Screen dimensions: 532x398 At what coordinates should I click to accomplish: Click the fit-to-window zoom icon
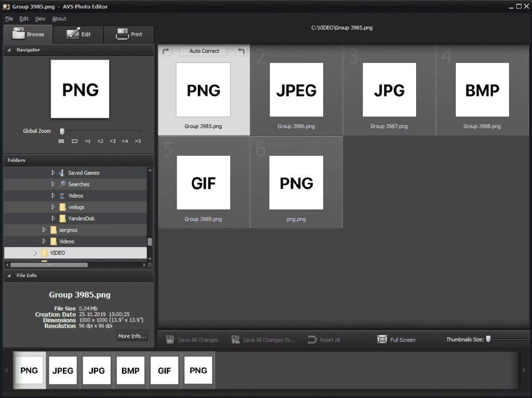tap(74, 141)
